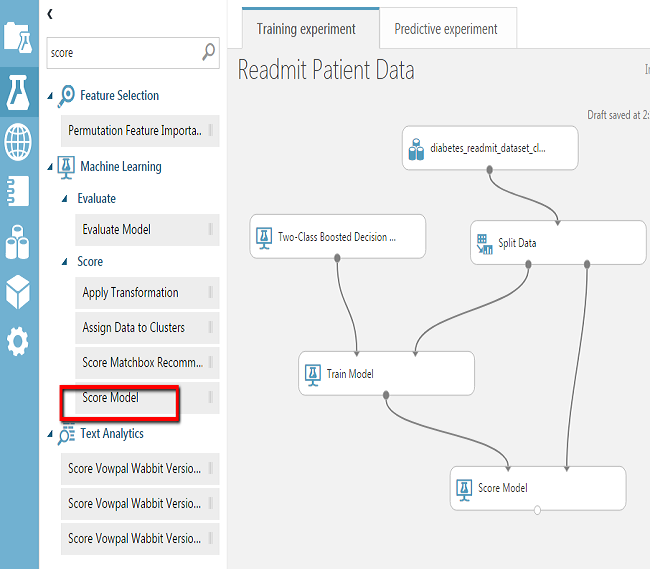Open Web Services globe icon in sidebar
This screenshot has width=650, height=569.
[19, 141]
